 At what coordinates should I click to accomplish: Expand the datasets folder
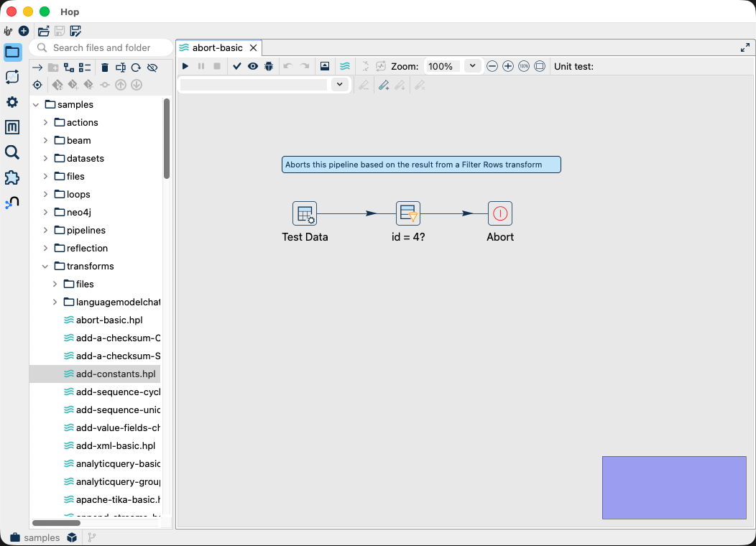tap(45, 158)
